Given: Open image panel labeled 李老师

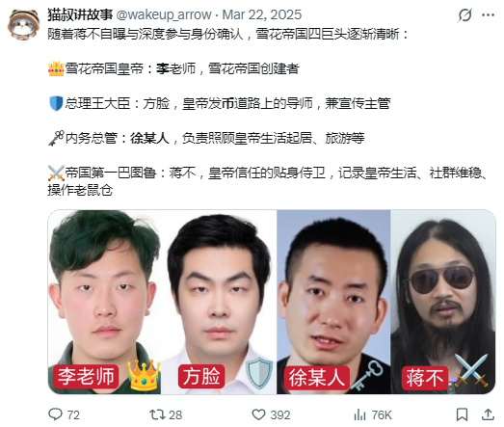Looking at the screenshot, I should (104, 302).
